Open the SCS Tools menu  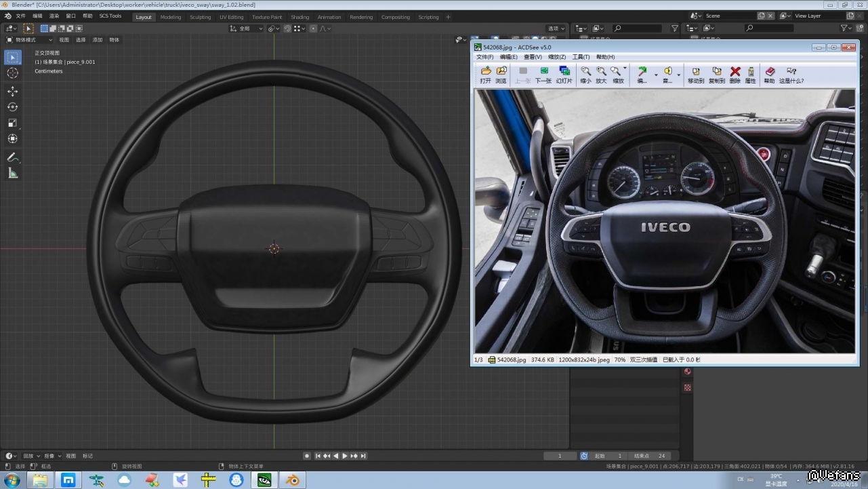click(x=110, y=16)
